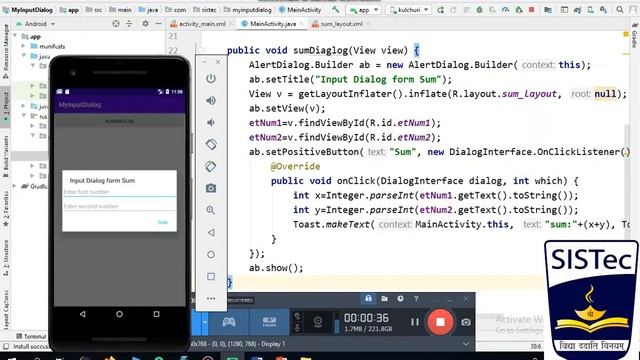This screenshot has width=640, height=360.
Task: Open the kulchuri device dropdown
Action: pos(408,9)
